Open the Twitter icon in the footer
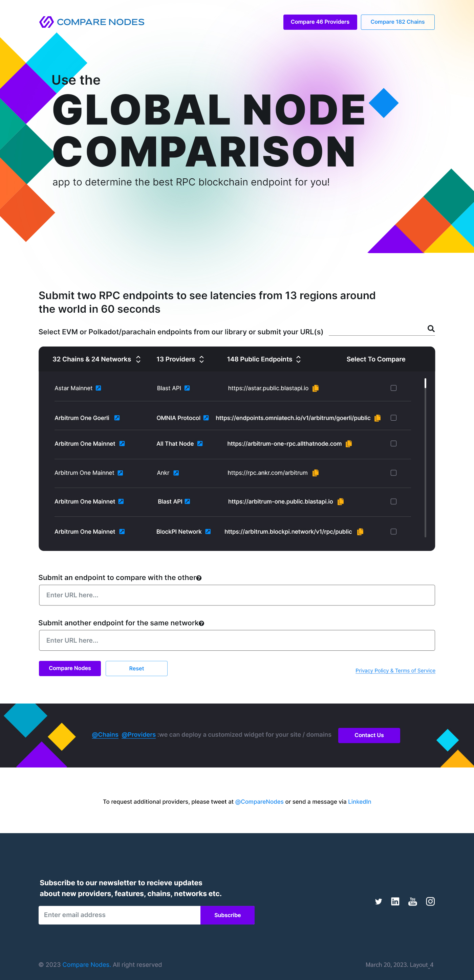The image size is (474, 980). pos(378,901)
